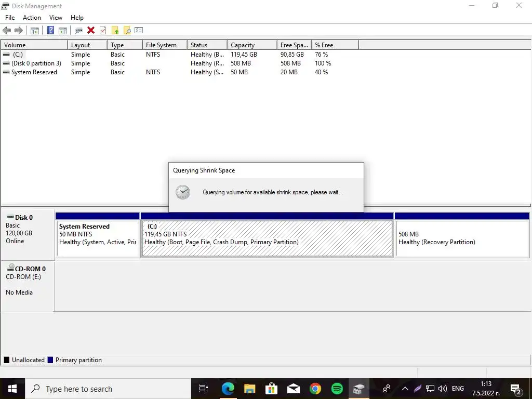Open the clock showing 1:13
Image resolution: width=532 pixels, height=399 pixels.
click(486, 389)
